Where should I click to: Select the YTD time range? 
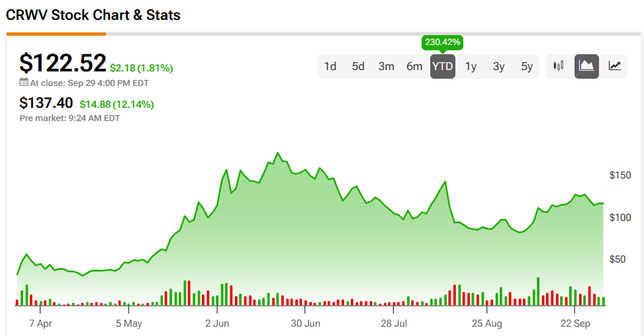pyautogui.click(x=442, y=66)
